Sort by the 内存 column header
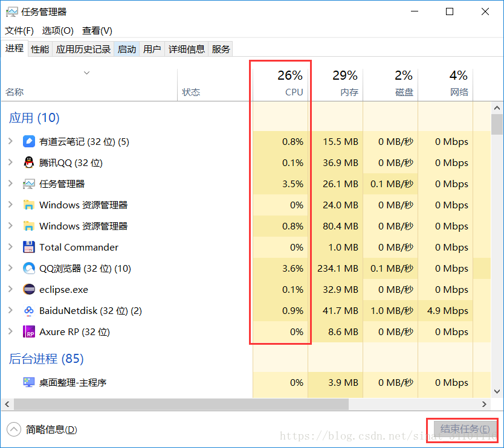504x448 pixels. [335, 85]
